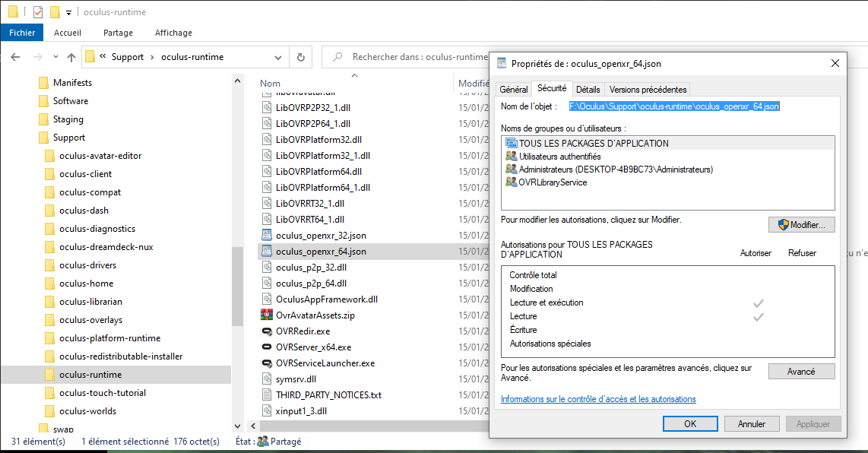Viewport: 868px width, 453px height.
Task: Open the access control information link
Action: click(x=597, y=399)
